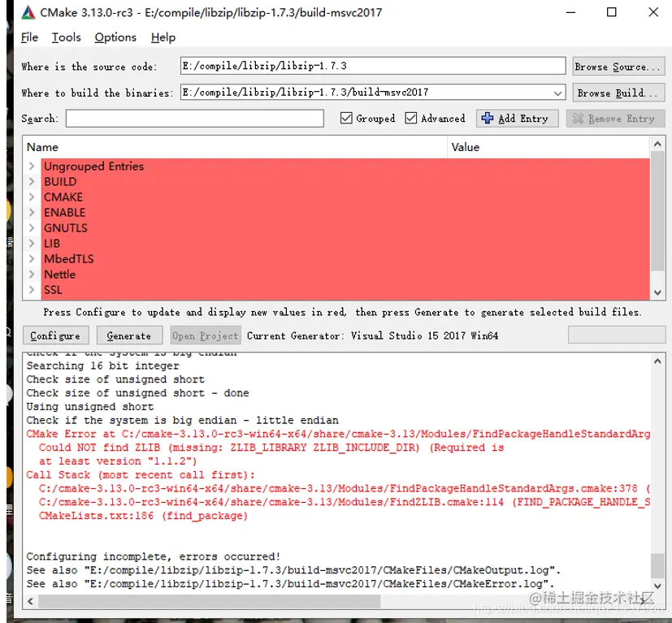The image size is (672, 623).
Task: Click the output log horizontal scroll left arrow
Action: (30, 601)
